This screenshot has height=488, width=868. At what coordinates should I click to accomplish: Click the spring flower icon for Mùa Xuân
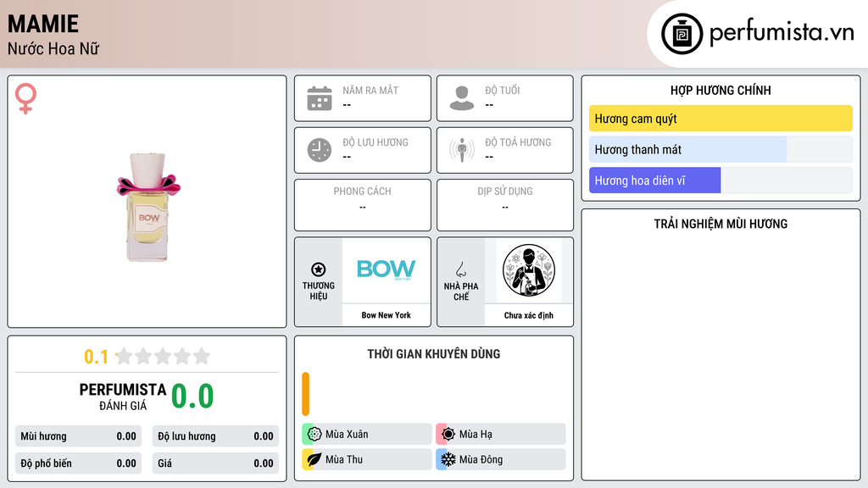[x=314, y=434]
